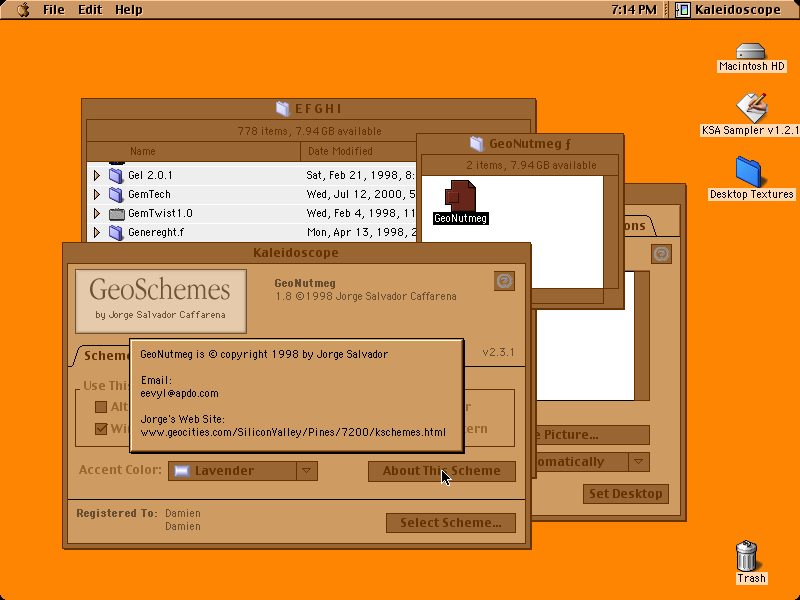Expand the GemTwist1.0 disclosure triangle
Screen dimensions: 800x600
point(96,214)
